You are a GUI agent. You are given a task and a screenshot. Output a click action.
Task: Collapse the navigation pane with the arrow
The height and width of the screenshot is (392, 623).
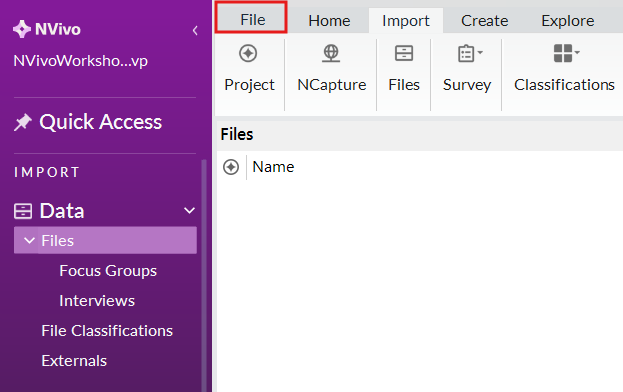[x=195, y=30]
